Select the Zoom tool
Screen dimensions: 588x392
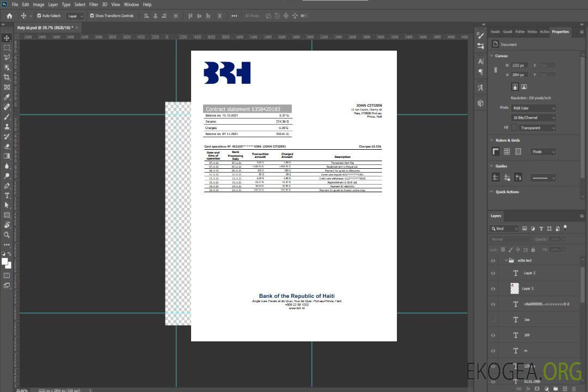click(x=7, y=235)
